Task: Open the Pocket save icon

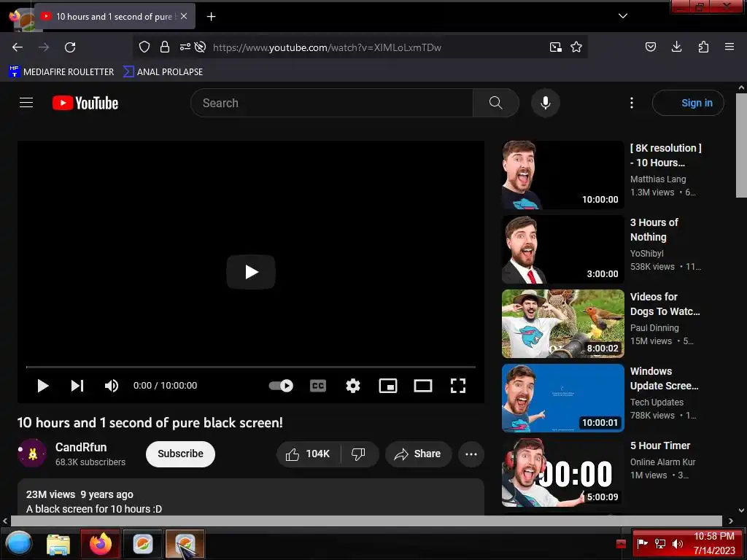Action: tap(650, 47)
